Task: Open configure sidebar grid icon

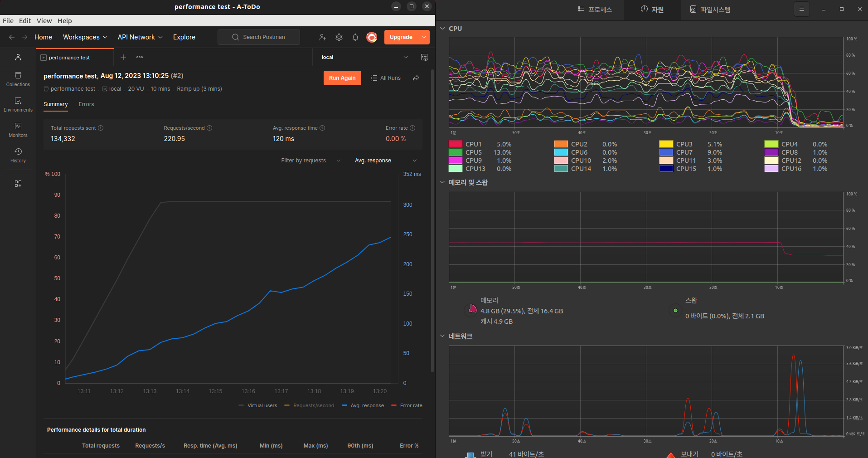Action: (x=18, y=184)
